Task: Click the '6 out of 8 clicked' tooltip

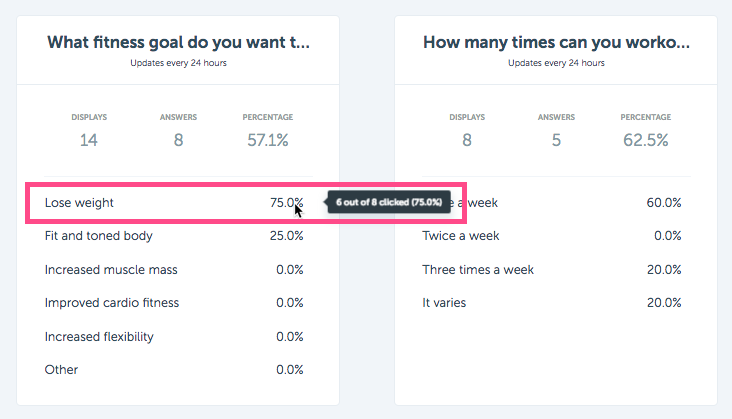Action: 389,202
